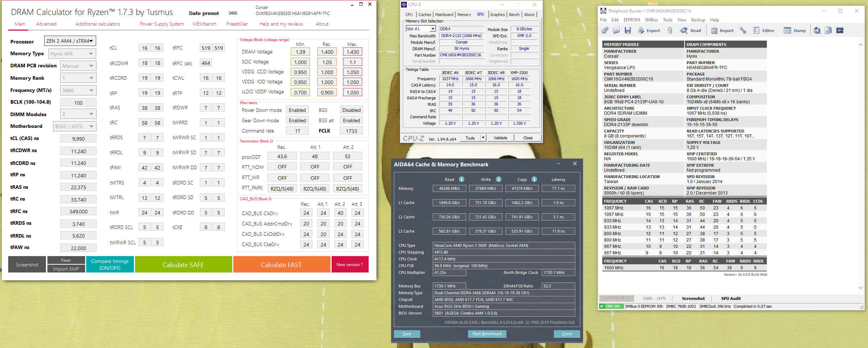
Task: Switch to the Memory tab in CPU-Z
Action: coord(464,15)
